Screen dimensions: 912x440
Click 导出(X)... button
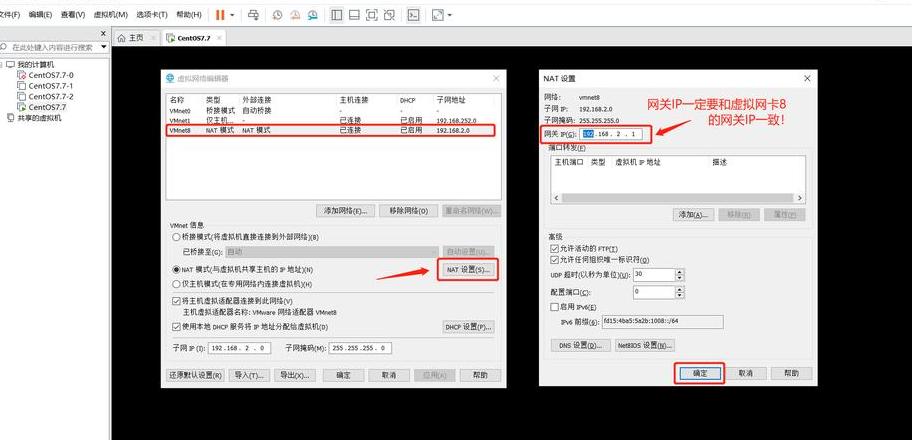pos(295,375)
